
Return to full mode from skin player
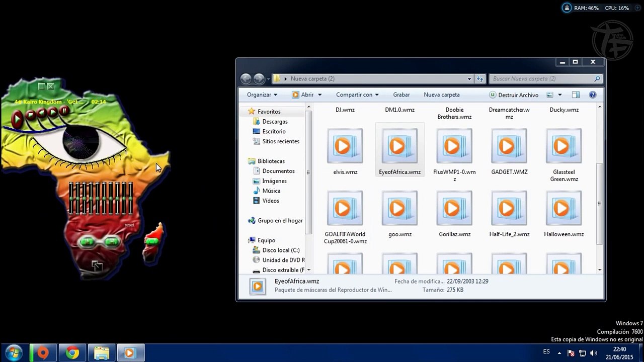(97, 265)
